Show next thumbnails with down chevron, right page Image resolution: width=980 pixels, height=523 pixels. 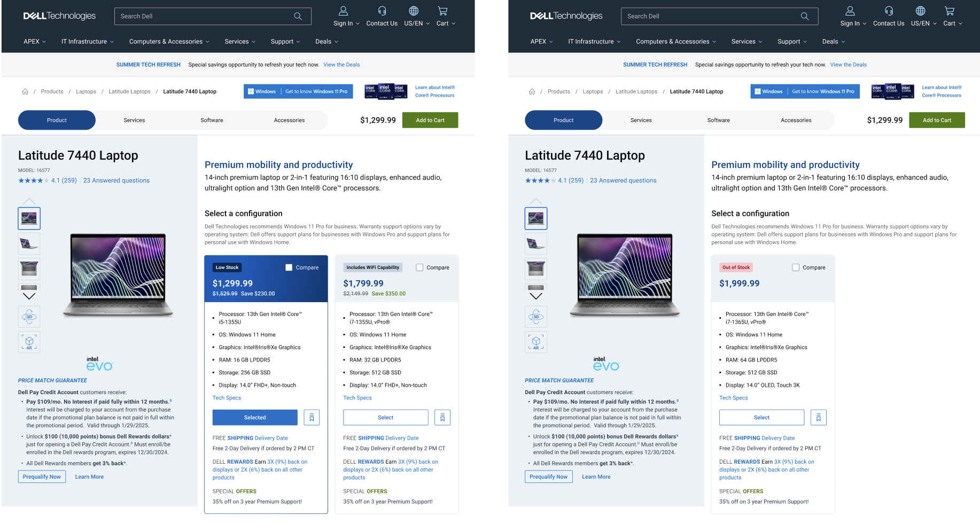click(536, 296)
